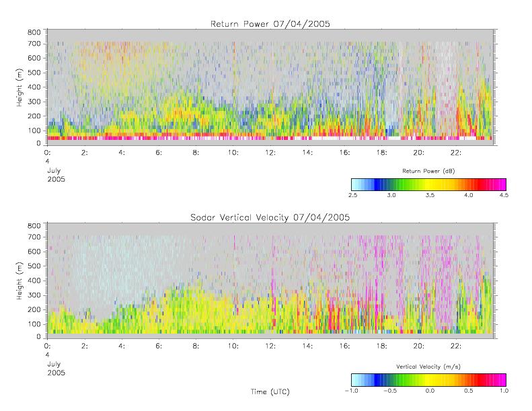
Task: Click the Time (UTC) axis label
Action: [x=270, y=391]
